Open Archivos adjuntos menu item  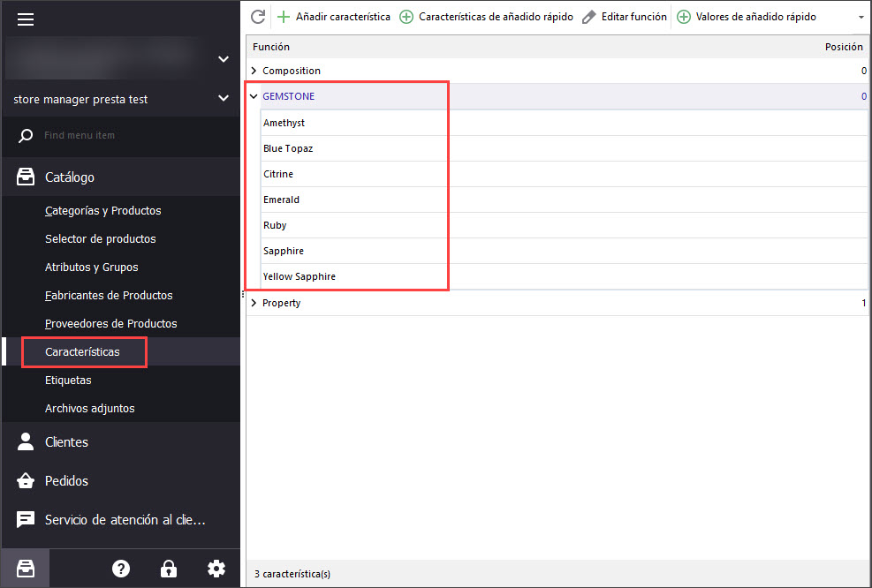pyautogui.click(x=89, y=409)
